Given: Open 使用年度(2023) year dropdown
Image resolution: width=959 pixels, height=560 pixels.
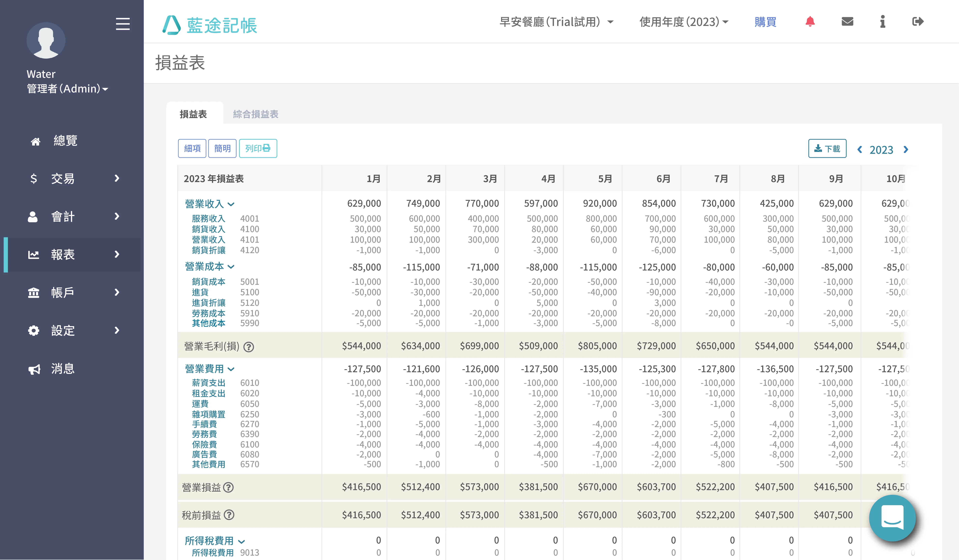Looking at the screenshot, I should point(684,22).
